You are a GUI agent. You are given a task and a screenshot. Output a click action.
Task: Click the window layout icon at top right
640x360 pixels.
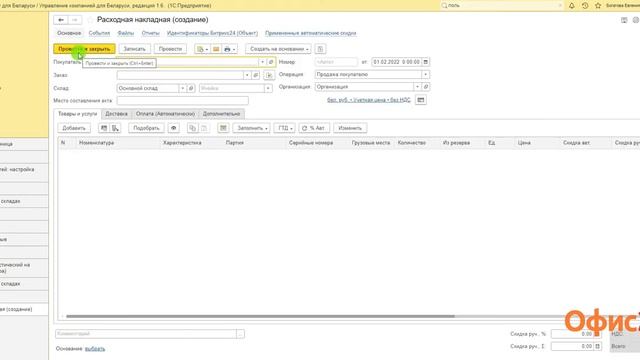(624, 20)
